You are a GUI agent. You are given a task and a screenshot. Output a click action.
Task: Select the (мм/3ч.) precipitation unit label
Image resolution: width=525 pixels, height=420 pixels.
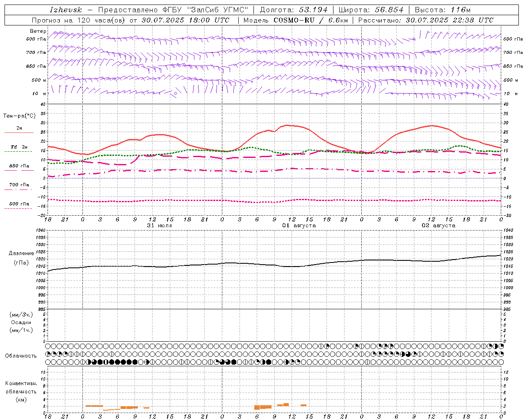[x=21, y=315]
